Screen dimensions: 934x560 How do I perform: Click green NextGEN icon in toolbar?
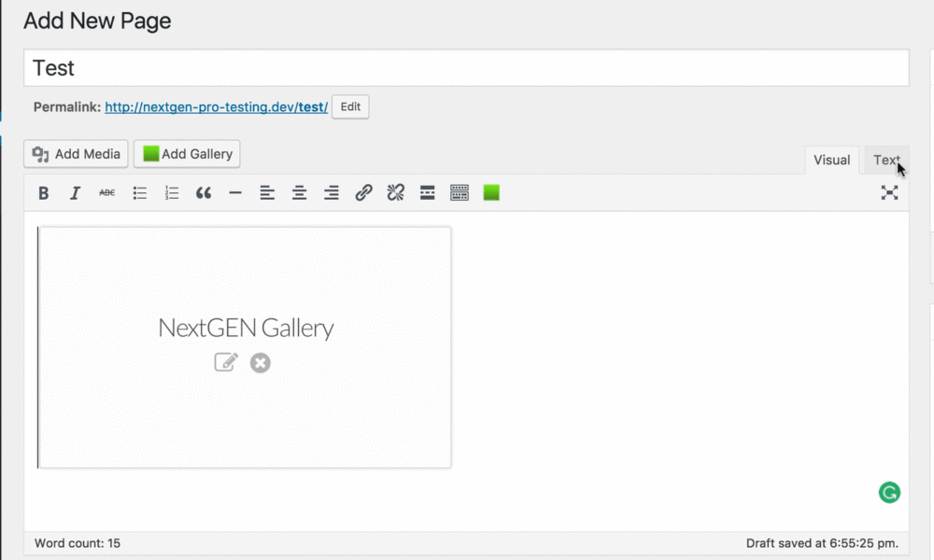pos(491,193)
